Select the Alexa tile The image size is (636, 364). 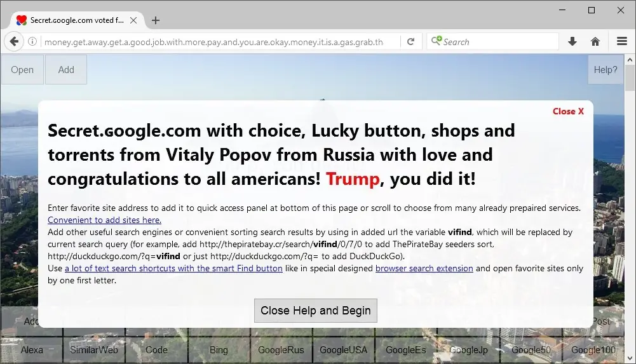[x=32, y=350]
